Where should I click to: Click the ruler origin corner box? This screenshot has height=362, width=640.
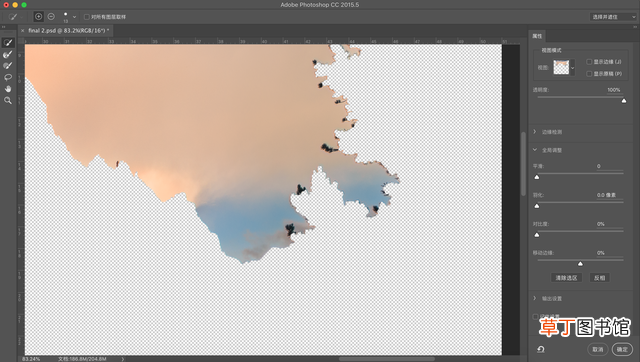21,41
